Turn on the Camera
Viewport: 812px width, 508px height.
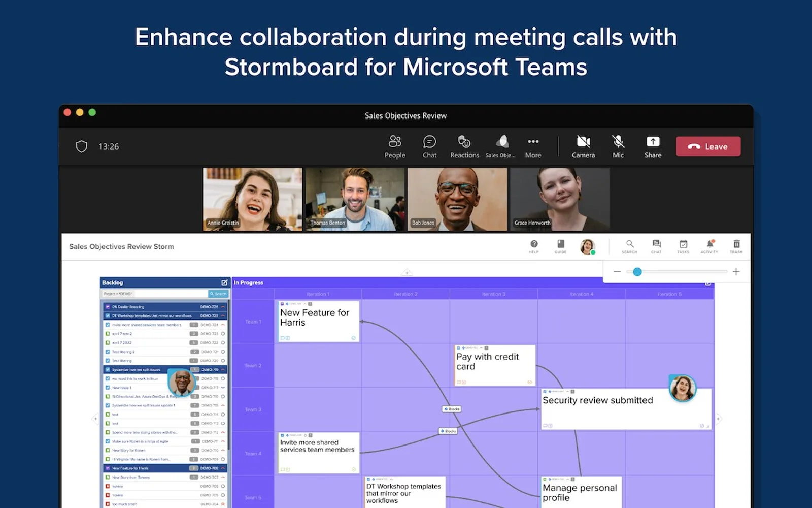(583, 147)
